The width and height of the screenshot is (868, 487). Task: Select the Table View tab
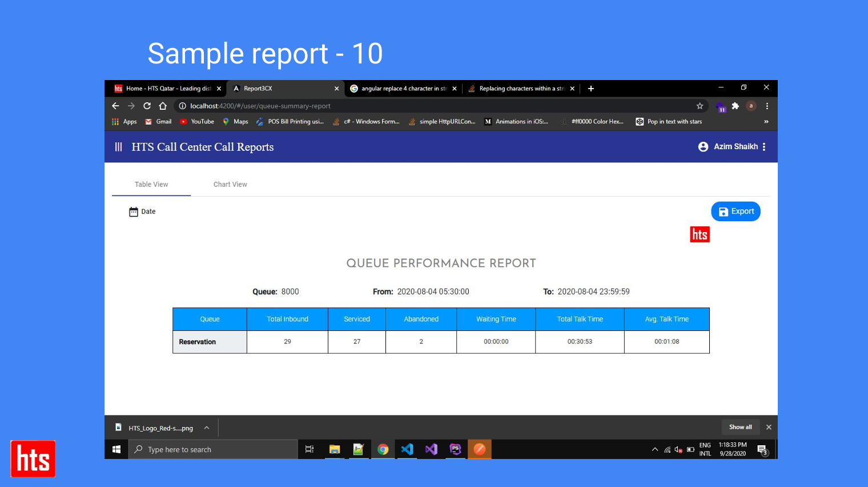(151, 185)
